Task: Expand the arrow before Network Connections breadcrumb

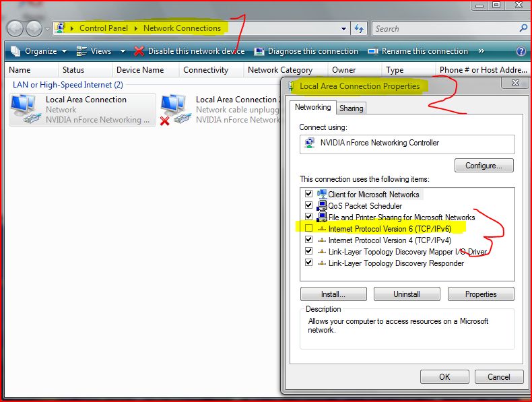Action: [136, 28]
